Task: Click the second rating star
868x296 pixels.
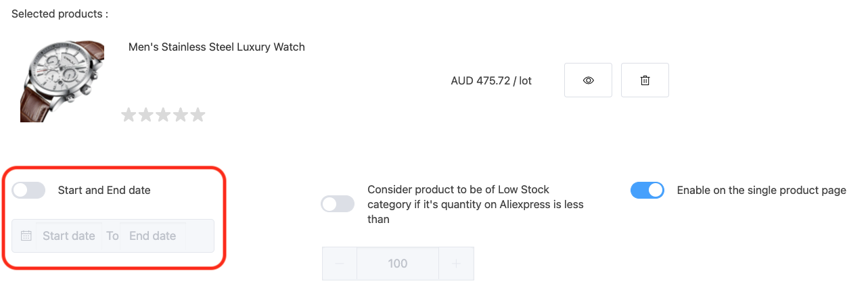Action: click(x=145, y=115)
